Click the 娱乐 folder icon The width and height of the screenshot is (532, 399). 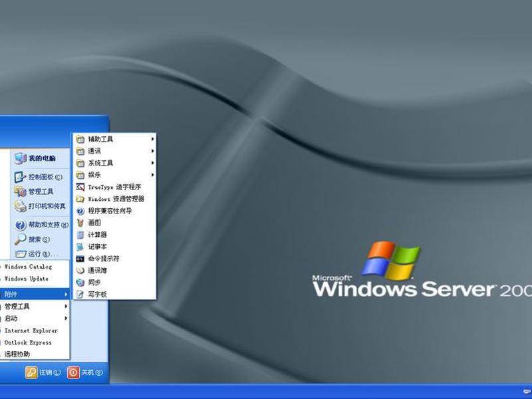click(x=80, y=175)
